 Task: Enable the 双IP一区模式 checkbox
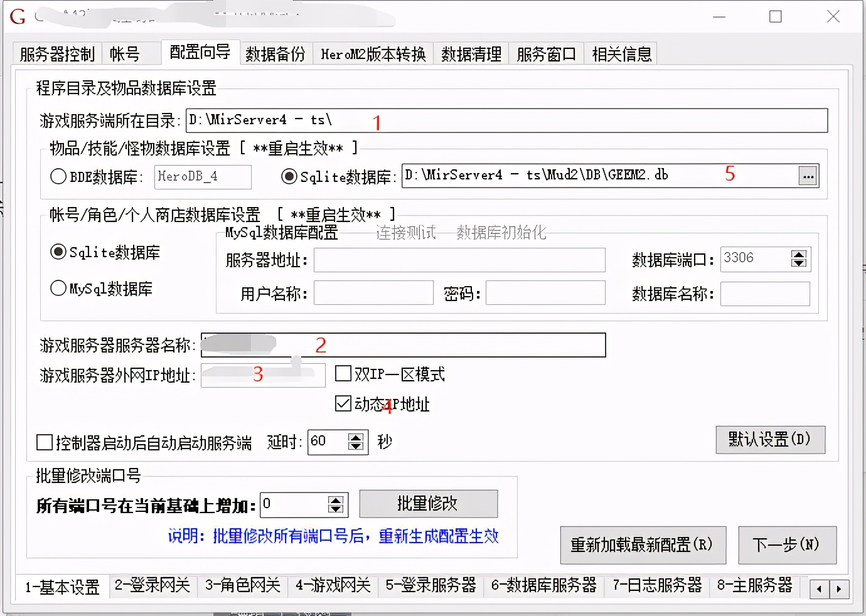[x=343, y=373]
